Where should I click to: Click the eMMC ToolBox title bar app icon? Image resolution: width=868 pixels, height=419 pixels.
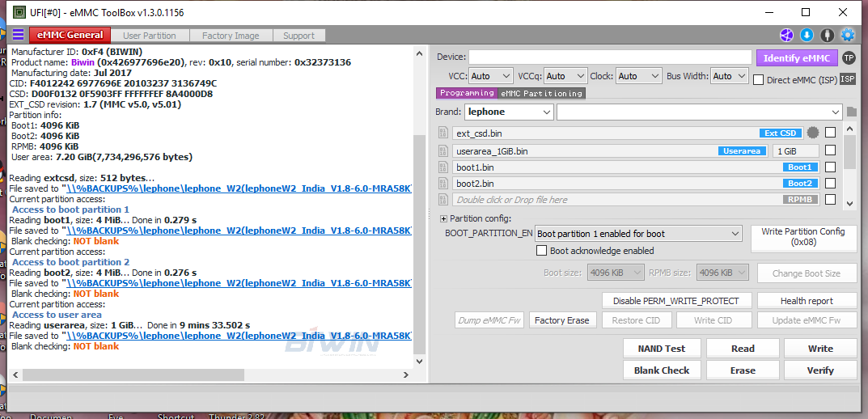tap(19, 11)
